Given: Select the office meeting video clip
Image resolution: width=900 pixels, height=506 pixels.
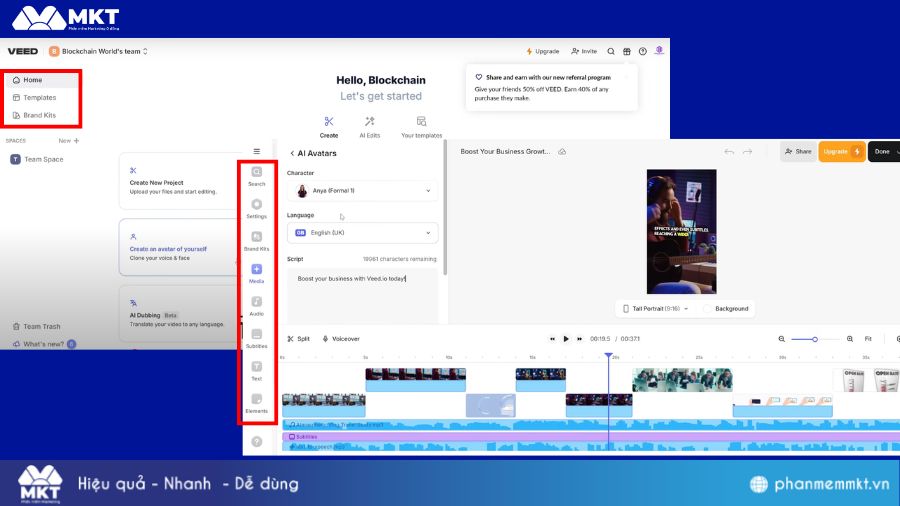Looking at the screenshot, I should (x=682, y=380).
